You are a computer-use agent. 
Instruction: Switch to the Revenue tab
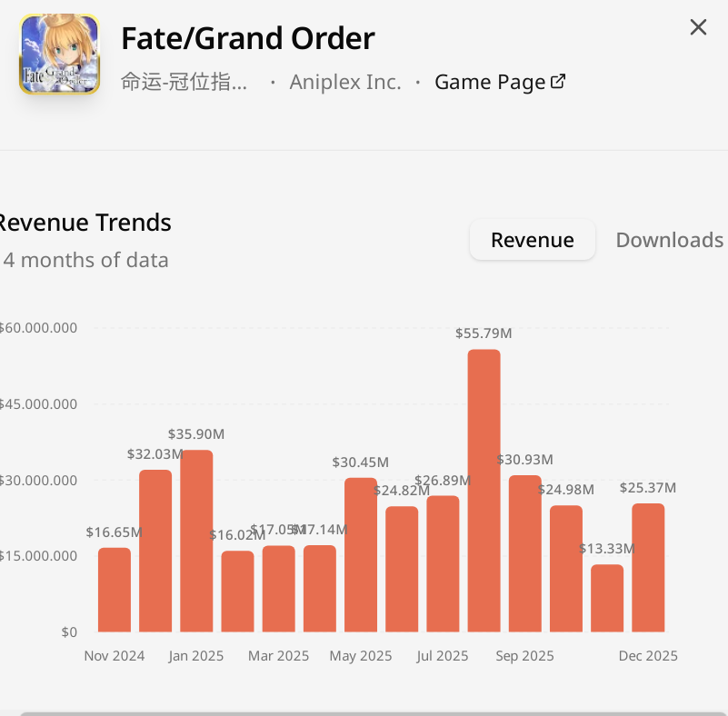click(532, 240)
